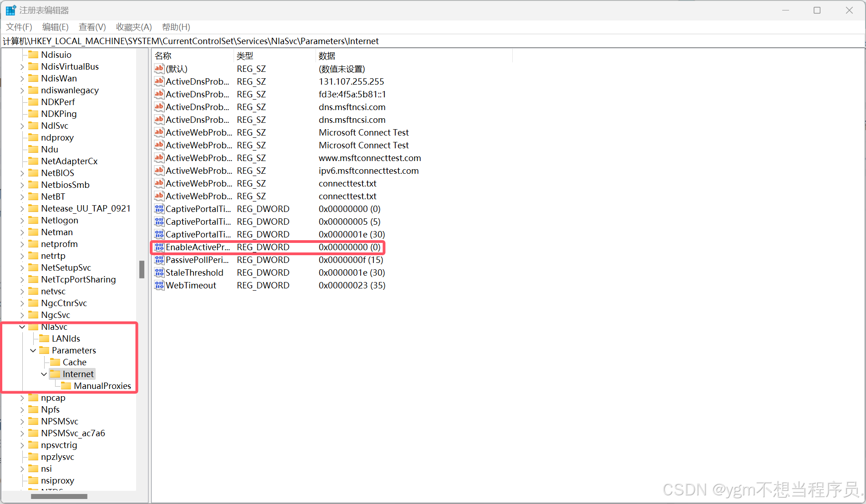Click the string icon beside fd3e:4f5a:5b81::1 row
Viewport: 866px width, 504px height.
click(x=159, y=94)
